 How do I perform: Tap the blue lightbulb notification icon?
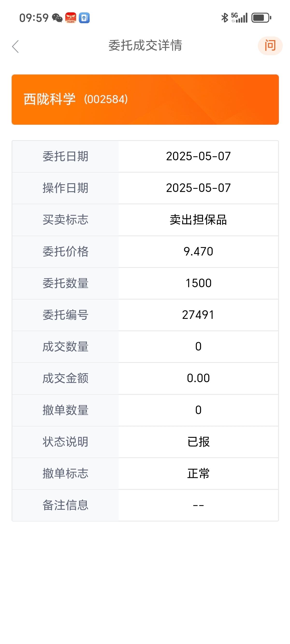tap(84, 18)
